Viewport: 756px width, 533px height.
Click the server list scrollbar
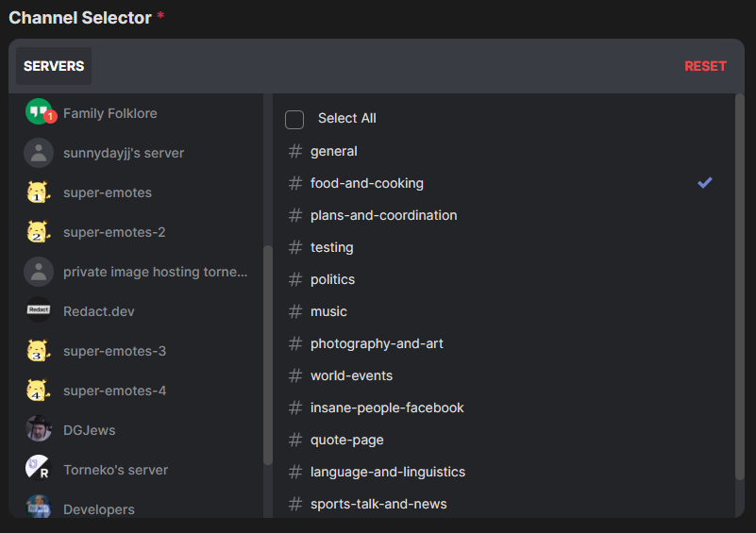pyautogui.click(x=268, y=354)
